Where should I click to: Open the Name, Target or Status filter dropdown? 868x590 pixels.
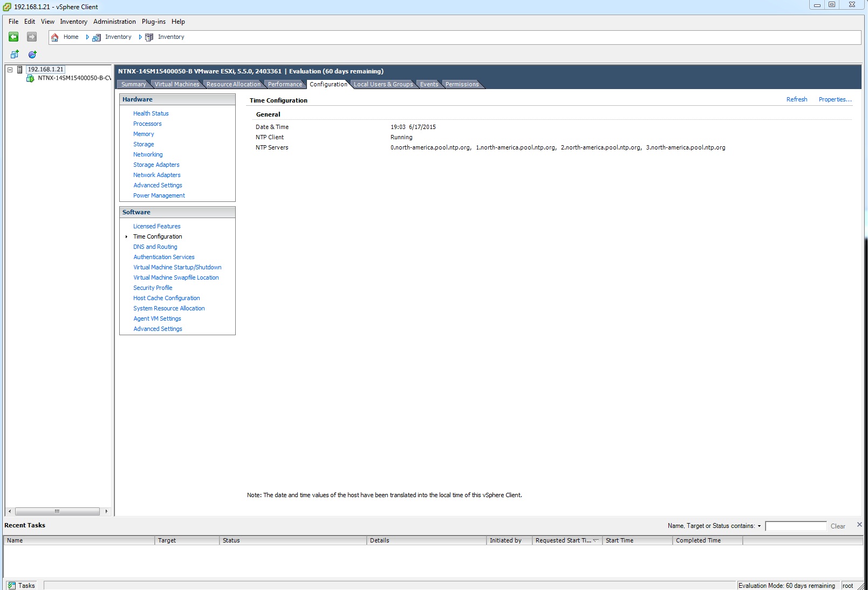(758, 526)
